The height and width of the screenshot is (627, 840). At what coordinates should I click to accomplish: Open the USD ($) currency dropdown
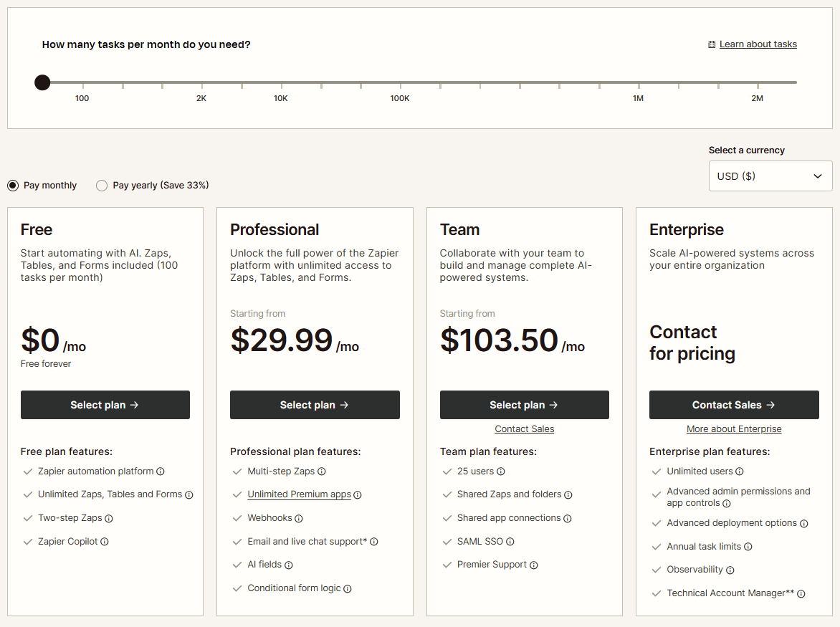pyautogui.click(x=770, y=176)
